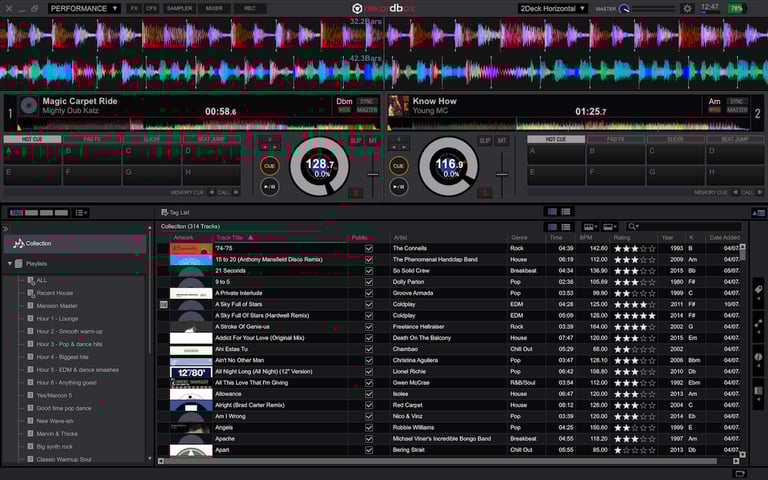The height and width of the screenshot is (480, 768).
Task: Click the Mighty Dub Katz deck artwork disc
Action: (29, 106)
